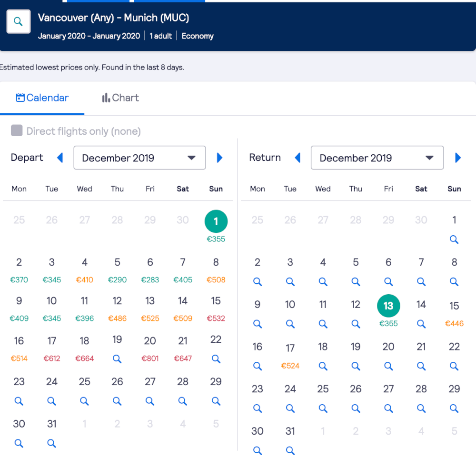Click the €446 price on return date 15
This screenshot has width=476, height=458.
[x=454, y=323]
